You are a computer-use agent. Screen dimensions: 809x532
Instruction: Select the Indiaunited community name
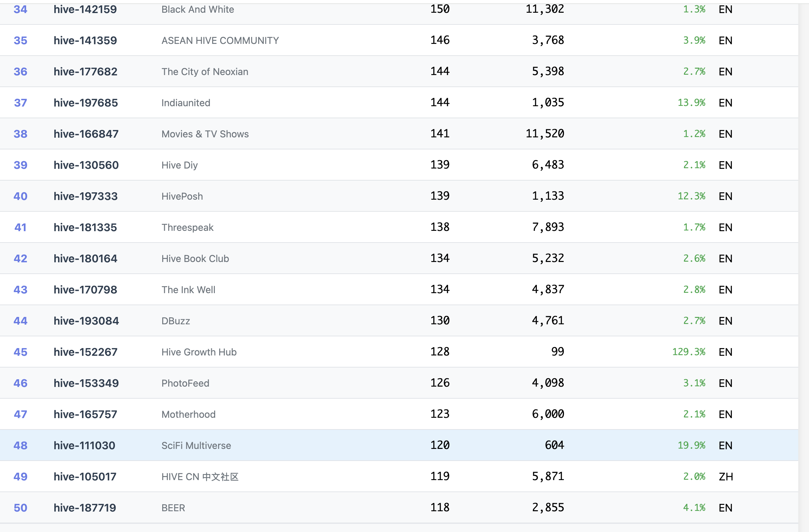tap(186, 103)
